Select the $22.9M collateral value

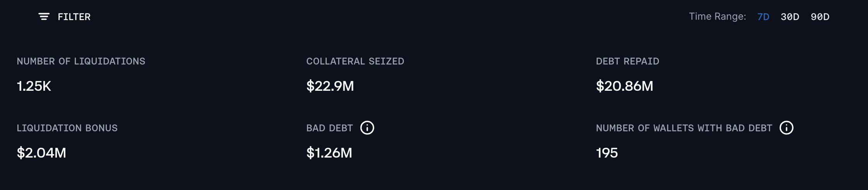(x=330, y=86)
